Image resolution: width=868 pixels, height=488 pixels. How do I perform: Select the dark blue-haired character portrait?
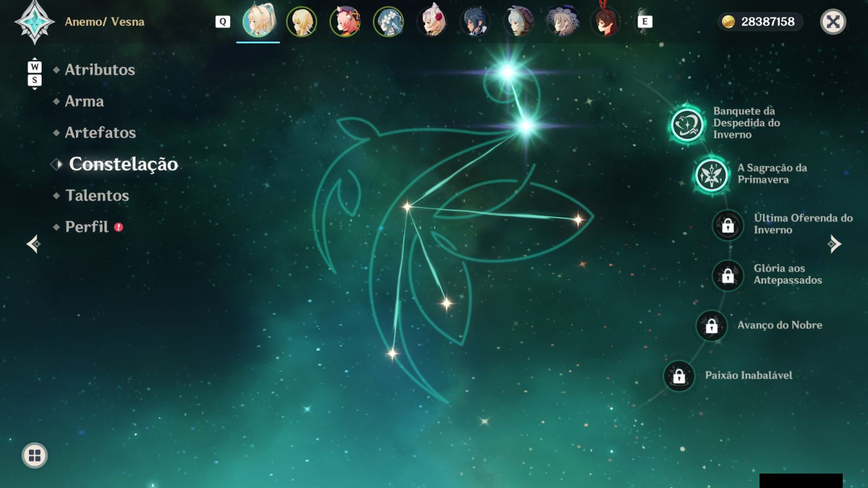(x=475, y=22)
